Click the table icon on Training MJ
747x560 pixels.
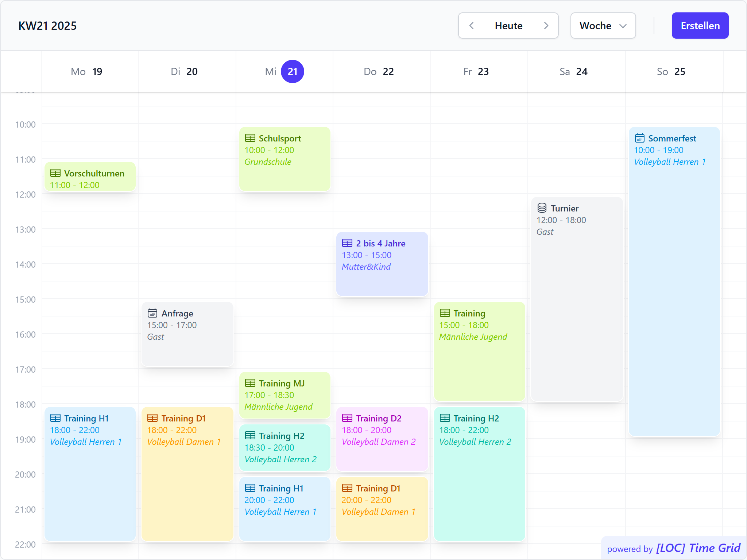coord(250,383)
